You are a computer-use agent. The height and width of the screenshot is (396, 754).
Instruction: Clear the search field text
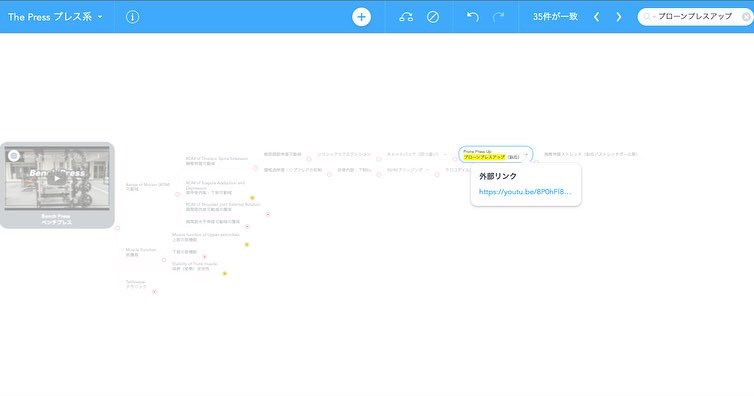746,17
